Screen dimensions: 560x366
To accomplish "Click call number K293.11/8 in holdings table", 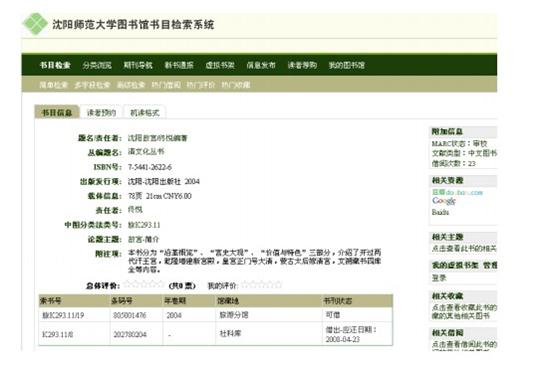I will (58, 334).
